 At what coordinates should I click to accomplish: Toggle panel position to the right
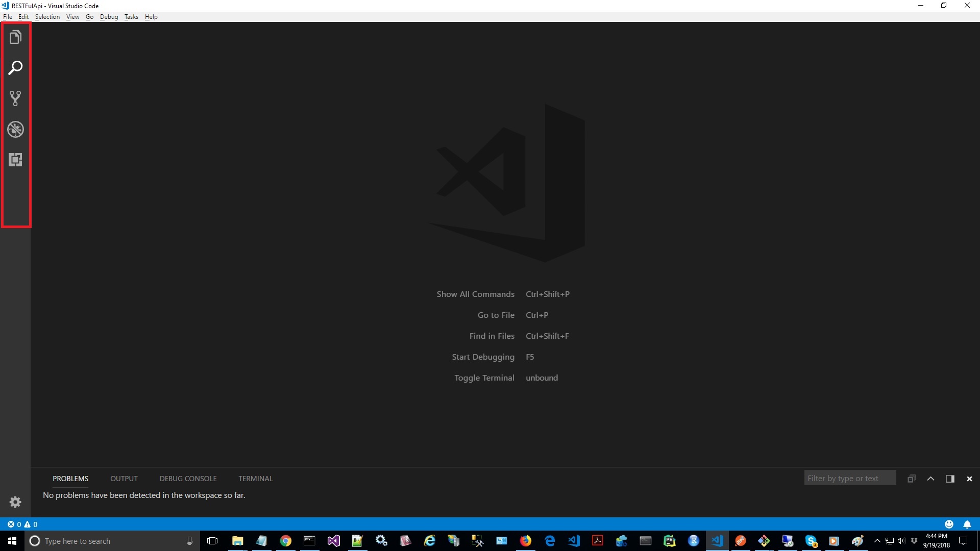[x=950, y=479]
